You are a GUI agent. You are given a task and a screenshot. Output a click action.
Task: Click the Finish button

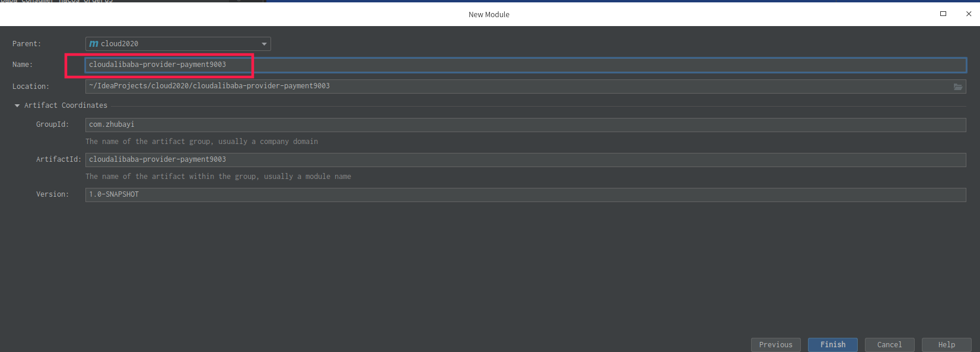833,345
